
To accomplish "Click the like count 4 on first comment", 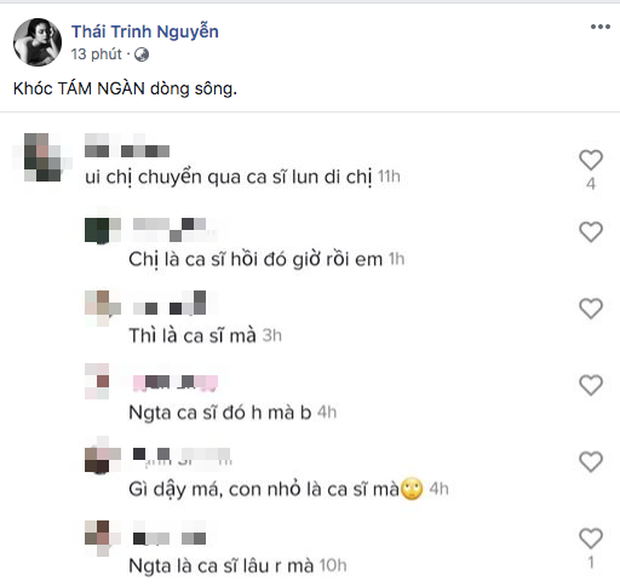I will [591, 183].
